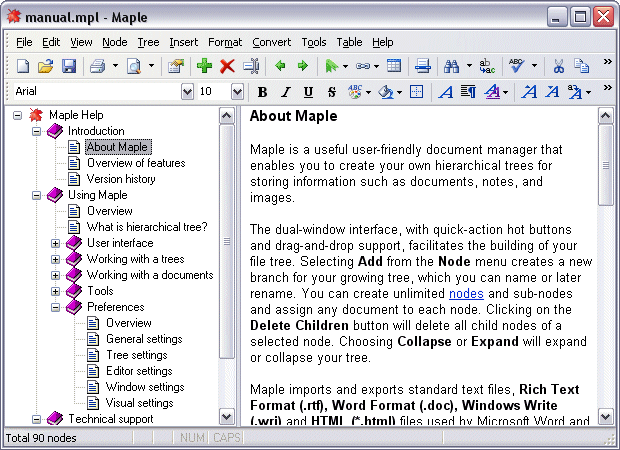Image resolution: width=620 pixels, height=450 pixels.
Task: Go forward with the green right arrow
Action: click(303, 66)
